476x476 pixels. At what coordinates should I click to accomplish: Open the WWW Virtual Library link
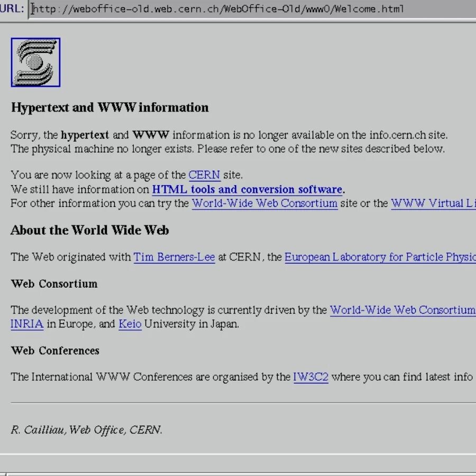tap(434, 204)
